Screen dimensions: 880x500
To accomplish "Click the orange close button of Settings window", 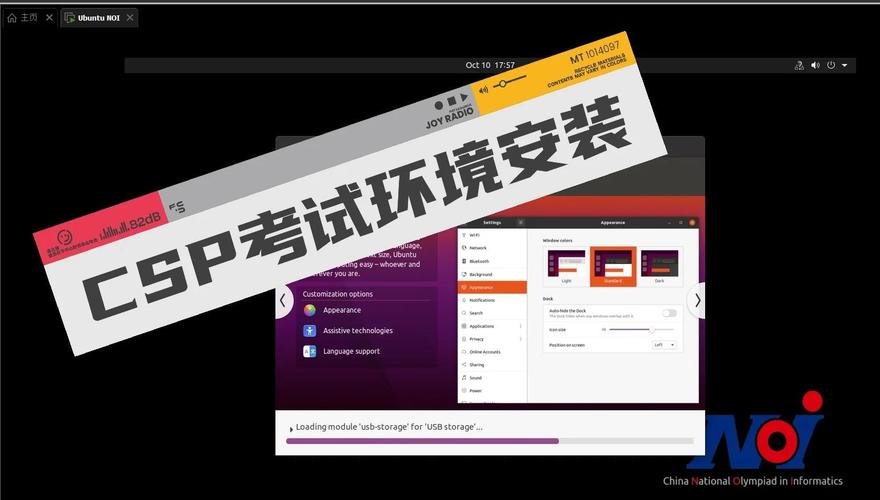I will (691, 223).
